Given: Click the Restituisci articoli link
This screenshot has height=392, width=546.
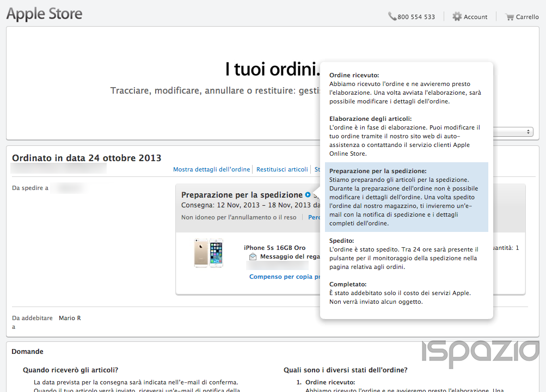Looking at the screenshot, I should [282, 169].
